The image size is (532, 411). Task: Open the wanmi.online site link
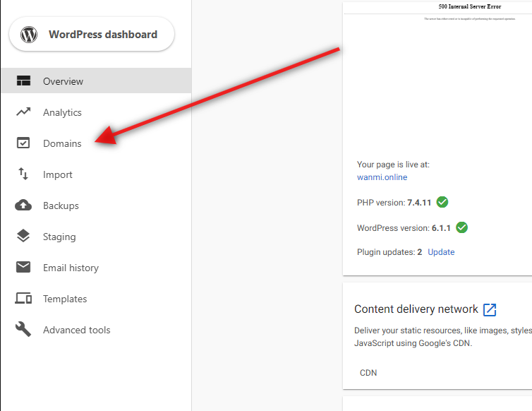382,177
